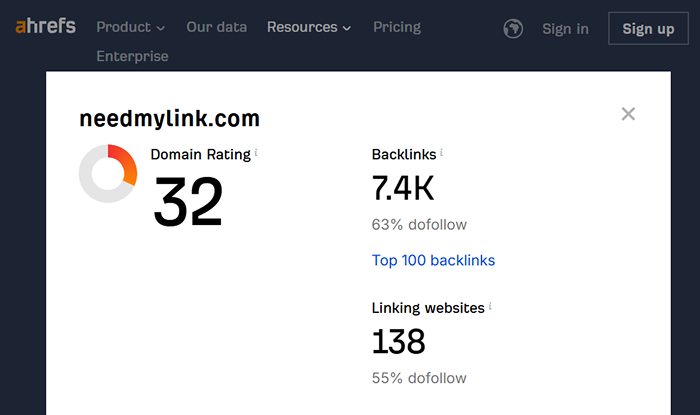
Task: Open the Top 100 backlinks link
Action: (433, 260)
